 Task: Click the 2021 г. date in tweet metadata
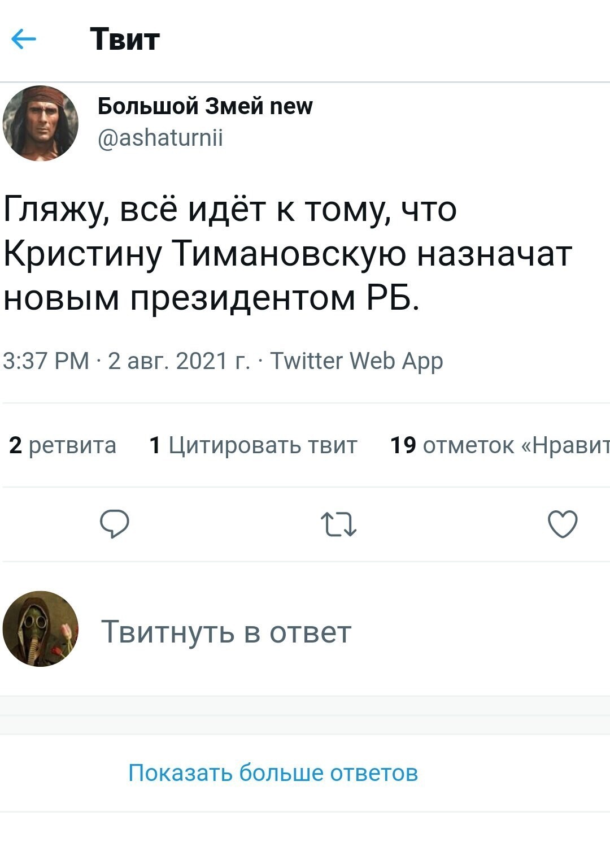[x=213, y=361]
